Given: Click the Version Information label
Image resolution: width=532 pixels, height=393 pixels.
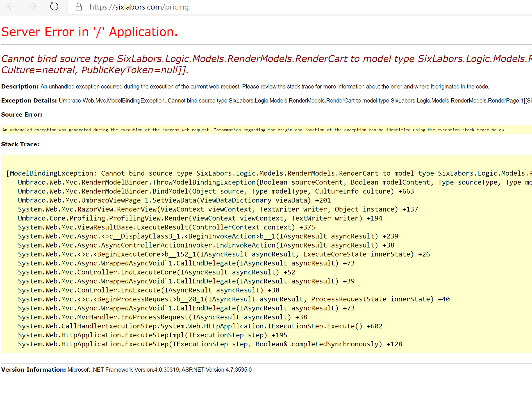Looking at the screenshot, I should (34, 370).
